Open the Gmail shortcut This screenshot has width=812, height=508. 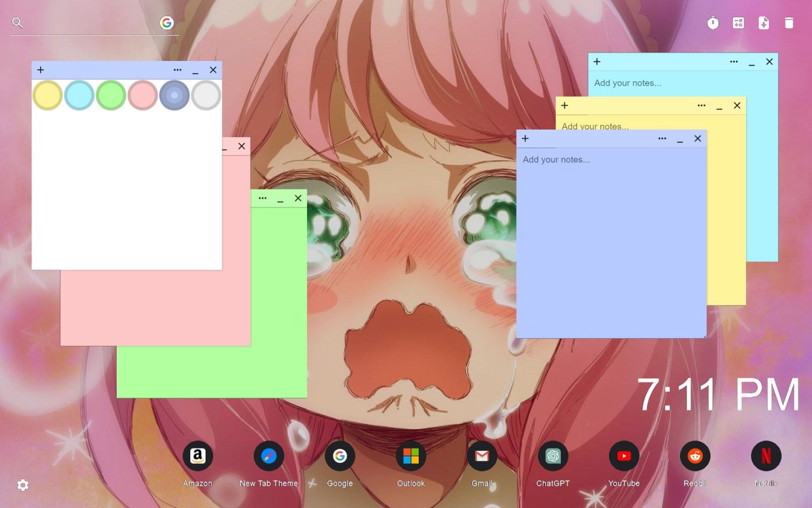point(482,456)
